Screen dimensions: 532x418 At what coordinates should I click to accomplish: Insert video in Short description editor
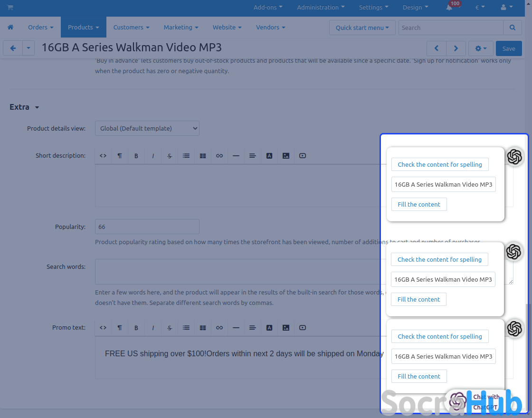click(303, 156)
